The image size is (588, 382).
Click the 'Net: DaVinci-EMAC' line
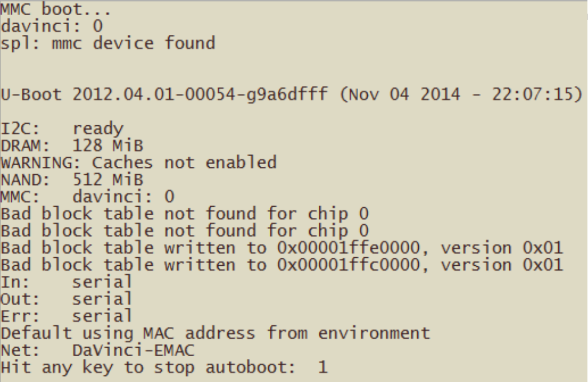click(x=97, y=350)
